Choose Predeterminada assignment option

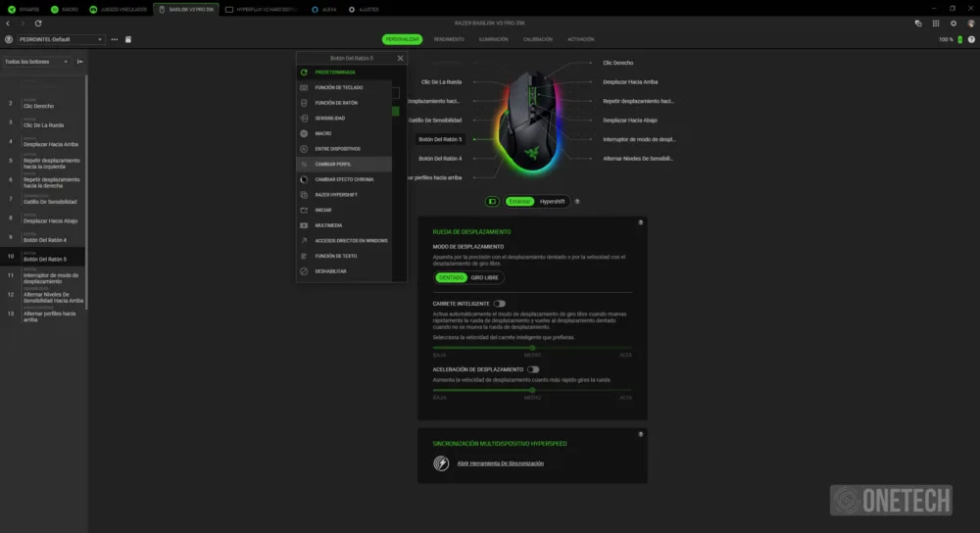click(344, 73)
